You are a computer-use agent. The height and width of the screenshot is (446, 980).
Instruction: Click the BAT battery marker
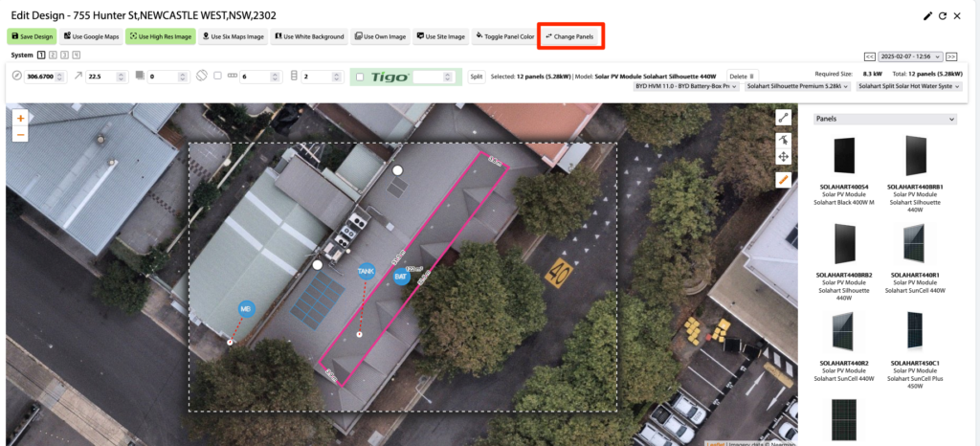tap(401, 276)
